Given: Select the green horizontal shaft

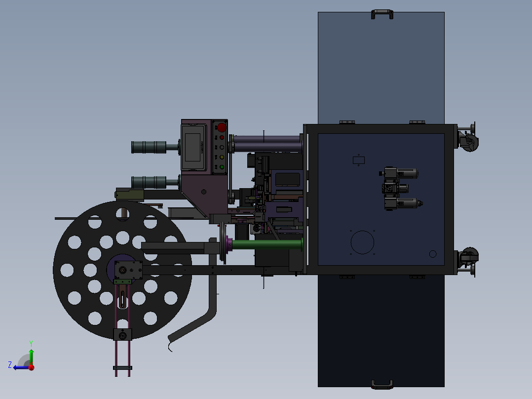Looking at the screenshot, I should coord(267,244).
